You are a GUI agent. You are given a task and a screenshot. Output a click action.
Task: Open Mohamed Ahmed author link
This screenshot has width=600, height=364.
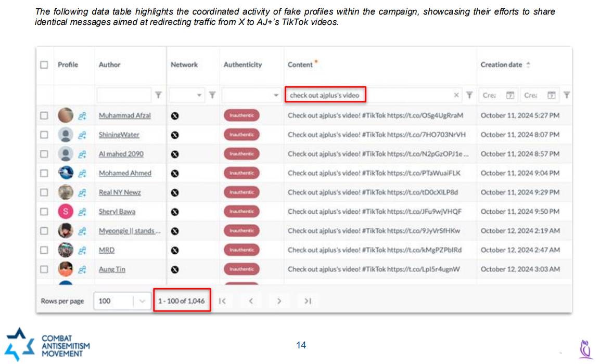point(125,173)
